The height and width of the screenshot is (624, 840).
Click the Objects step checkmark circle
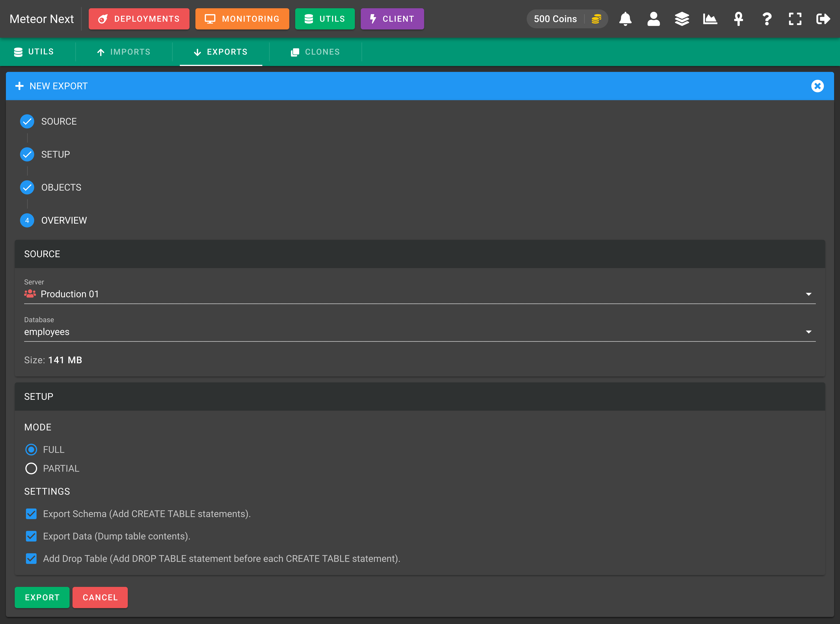[x=27, y=187]
